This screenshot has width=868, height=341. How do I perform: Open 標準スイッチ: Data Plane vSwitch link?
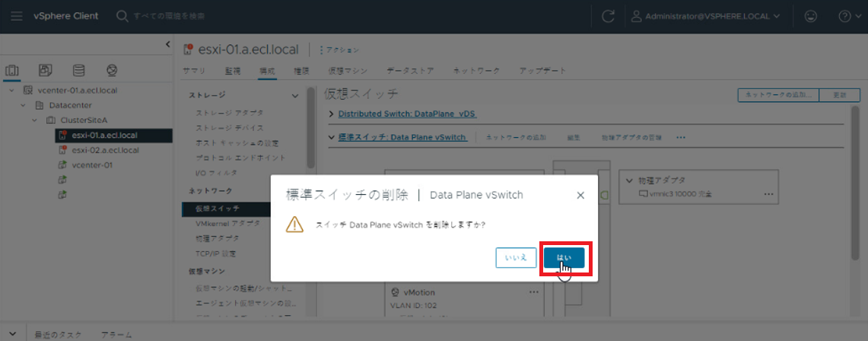click(402, 137)
